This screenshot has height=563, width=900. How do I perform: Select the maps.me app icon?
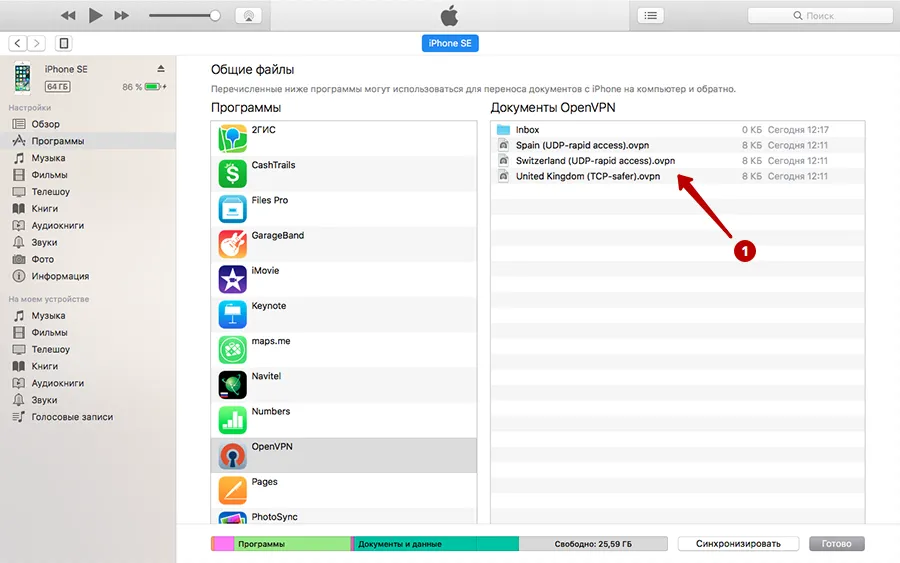coord(232,350)
